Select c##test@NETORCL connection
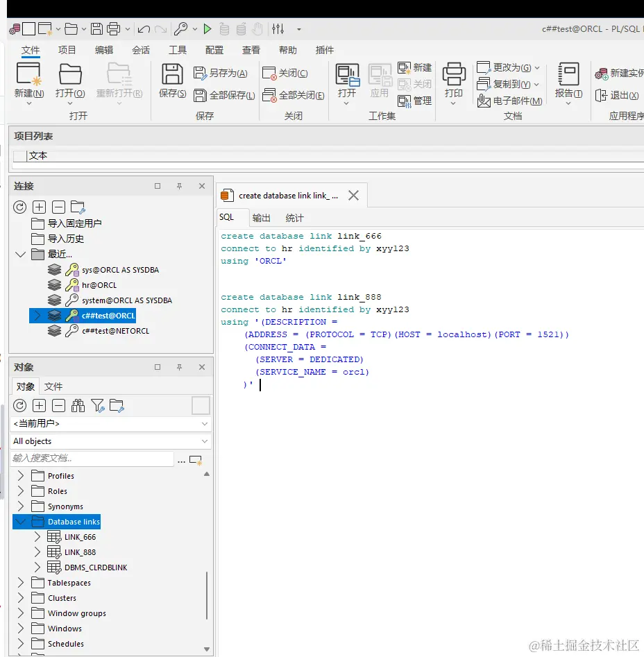This screenshot has height=657, width=644. pos(116,331)
